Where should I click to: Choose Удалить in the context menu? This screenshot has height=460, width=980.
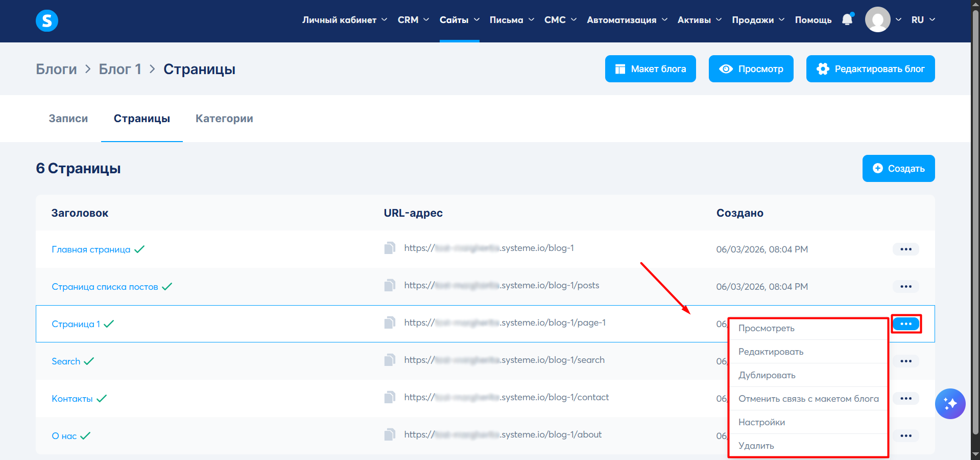click(808, 446)
